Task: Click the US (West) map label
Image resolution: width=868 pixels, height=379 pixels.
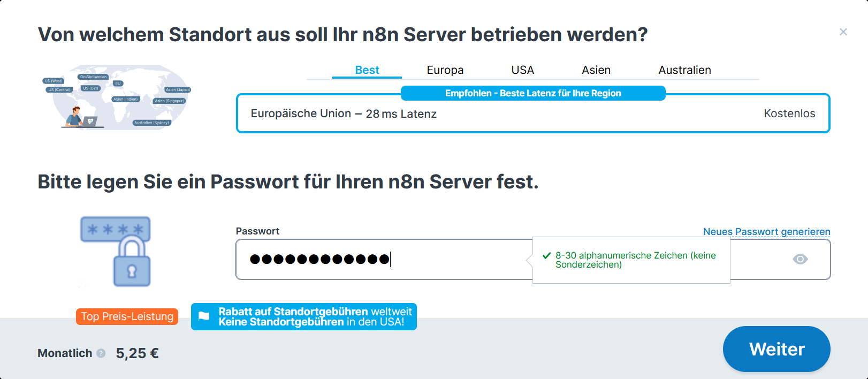Action: (54, 81)
